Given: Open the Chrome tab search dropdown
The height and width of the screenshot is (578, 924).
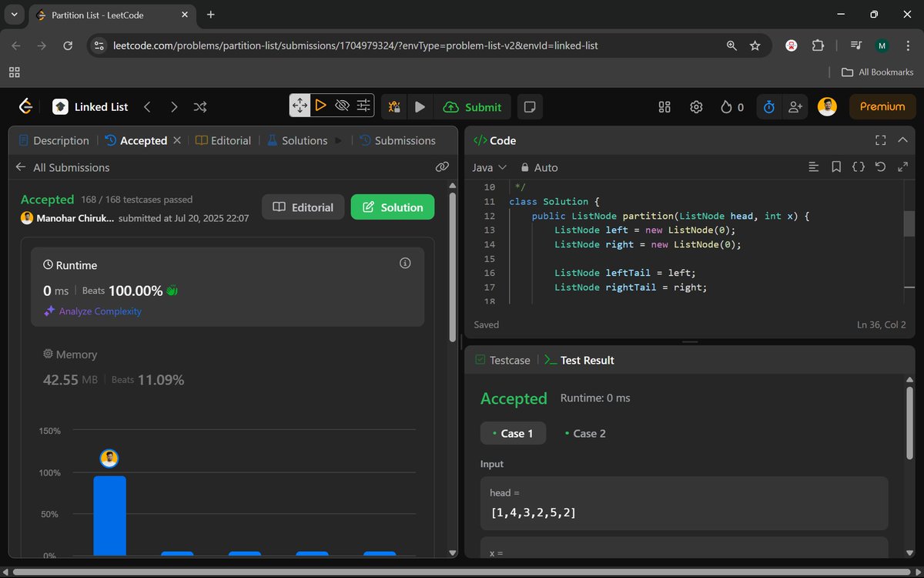Looking at the screenshot, I should (14, 15).
